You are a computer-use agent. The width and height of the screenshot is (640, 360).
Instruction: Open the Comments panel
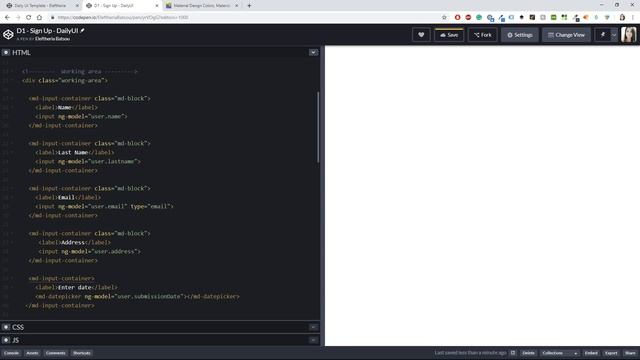coord(56,353)
